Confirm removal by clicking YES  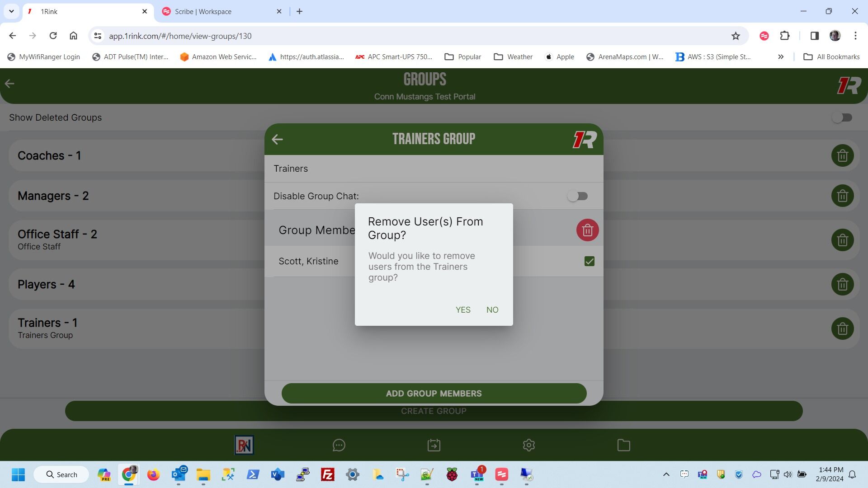tap(463, 310)
